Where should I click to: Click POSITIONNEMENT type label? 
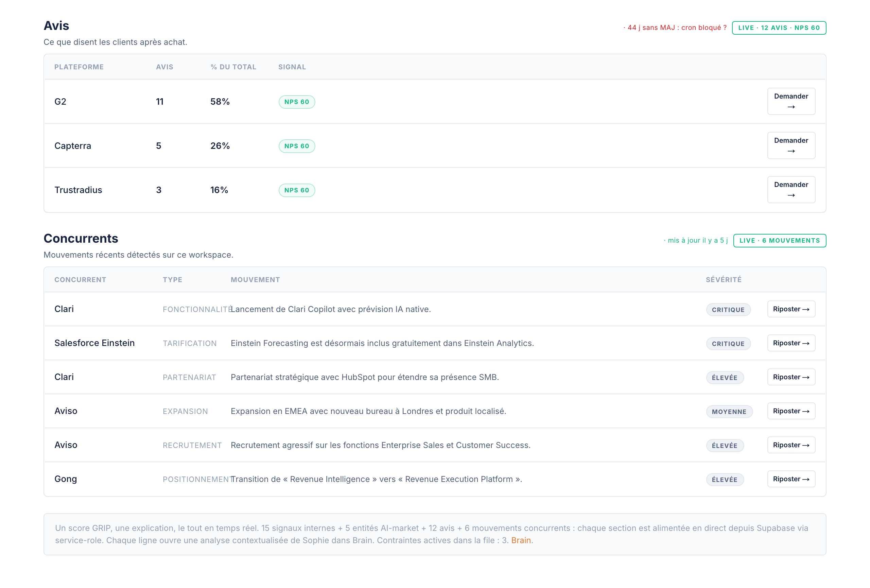point(198,480)
